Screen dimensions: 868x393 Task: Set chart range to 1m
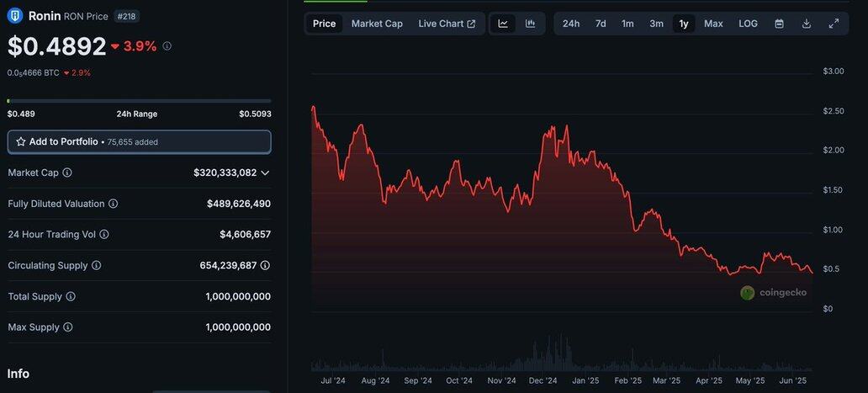627,24
